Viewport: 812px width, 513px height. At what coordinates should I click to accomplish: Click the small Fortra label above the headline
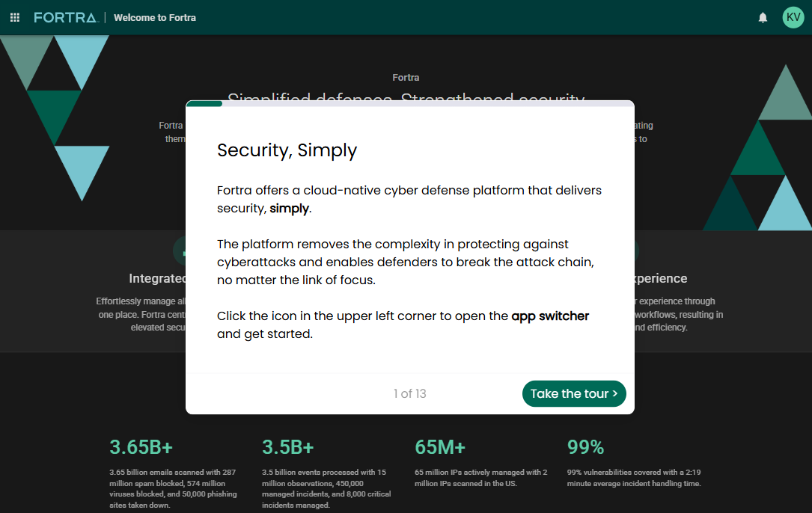pos(406,78)
